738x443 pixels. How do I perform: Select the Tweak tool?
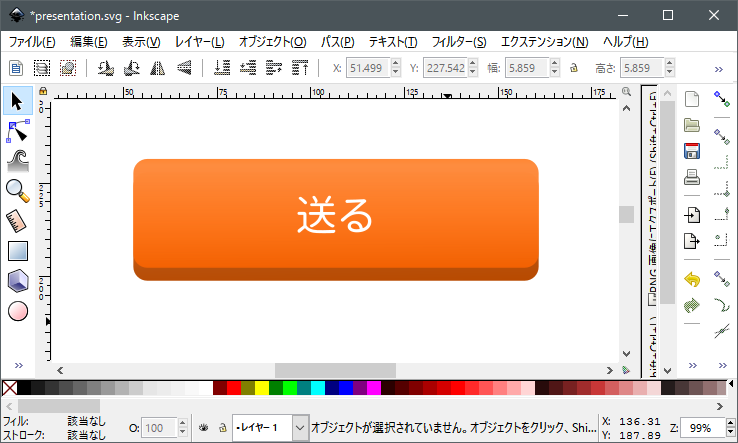[x=18, y=161]
